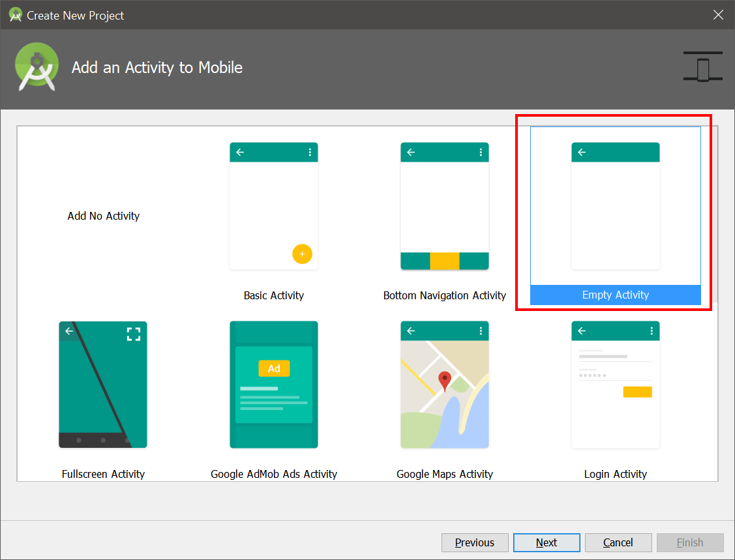The image size is (735, 560).
Task: Pick the Login Activity template
Action: pyautogui.click(x=616, y=385)
